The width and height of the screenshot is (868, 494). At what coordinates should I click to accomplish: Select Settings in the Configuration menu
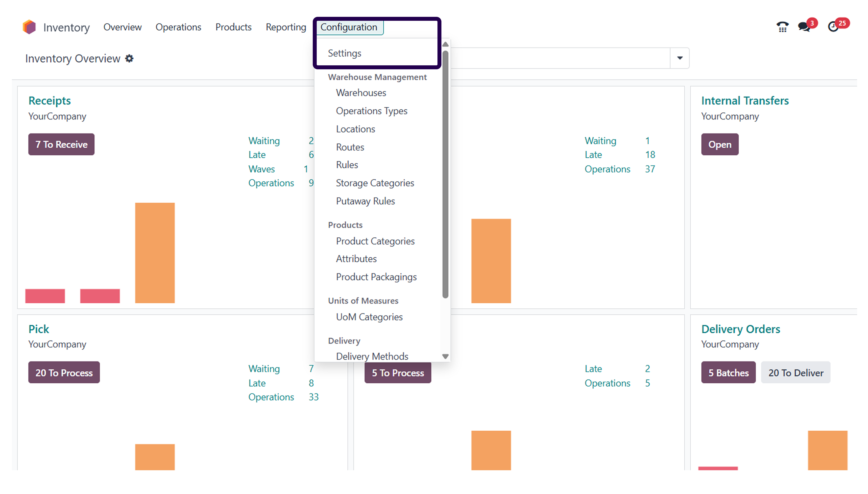(345, 53)
